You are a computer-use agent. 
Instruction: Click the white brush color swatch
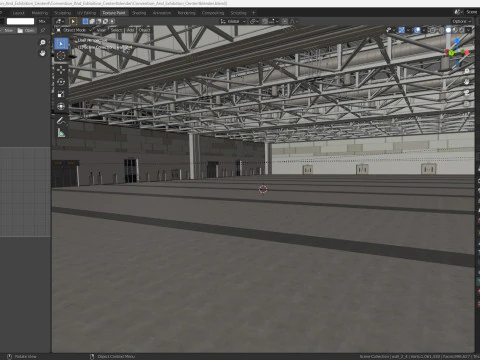(20, 21)
